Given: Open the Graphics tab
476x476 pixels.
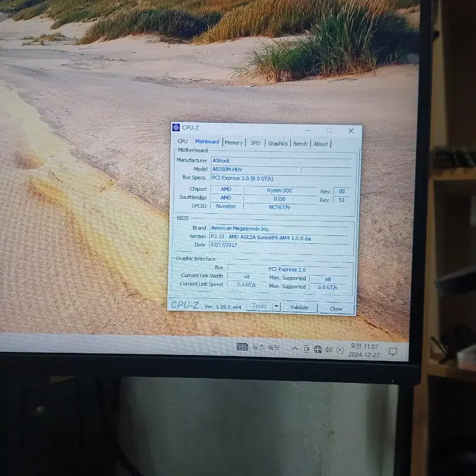Looking at the screenshot, I should click(x=278, y=143).
